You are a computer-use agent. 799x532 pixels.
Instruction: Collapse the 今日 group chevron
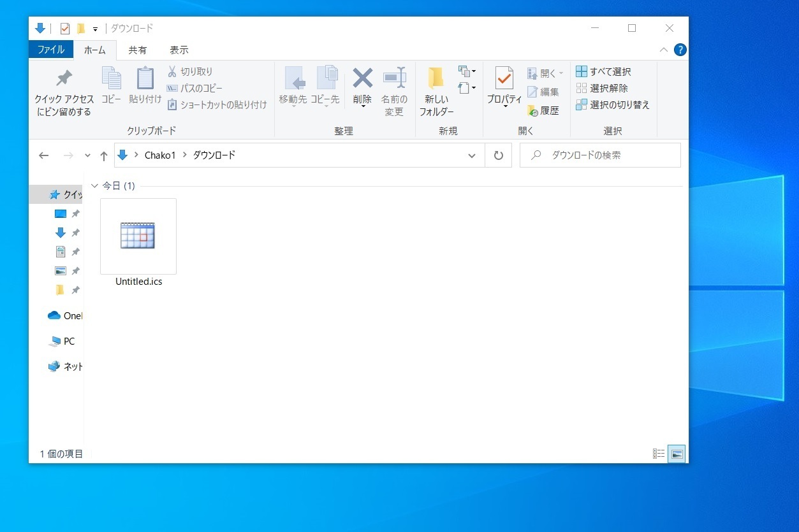[95, 186]
